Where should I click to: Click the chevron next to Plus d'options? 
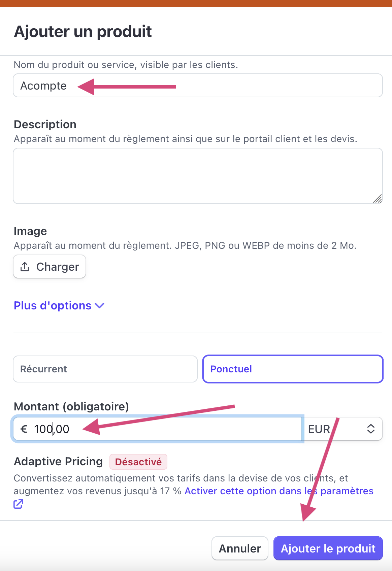pyautogui.click(x=100, y=306)
